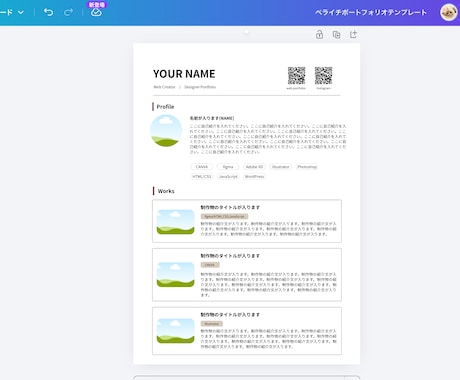The image size is (460, 380).
Task: Select third work title 制作物のタイトルが入ります
Action: coord(230,315)
